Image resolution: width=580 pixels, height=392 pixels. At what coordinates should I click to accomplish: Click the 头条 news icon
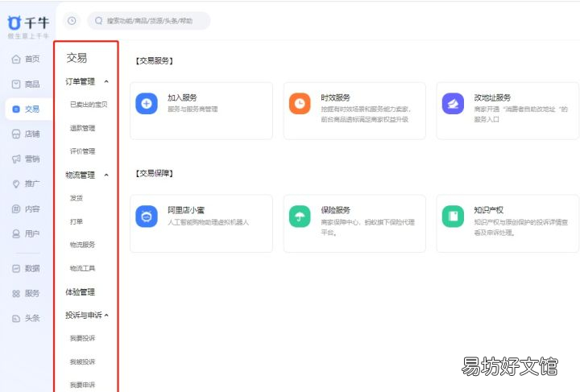[16, 318]
